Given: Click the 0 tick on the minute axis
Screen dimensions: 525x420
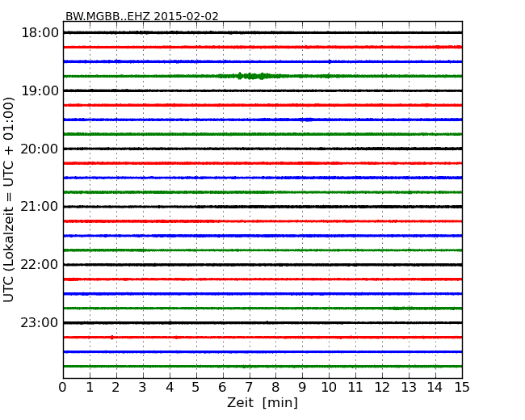Looking at the screenshot, I should pos(63,388).
